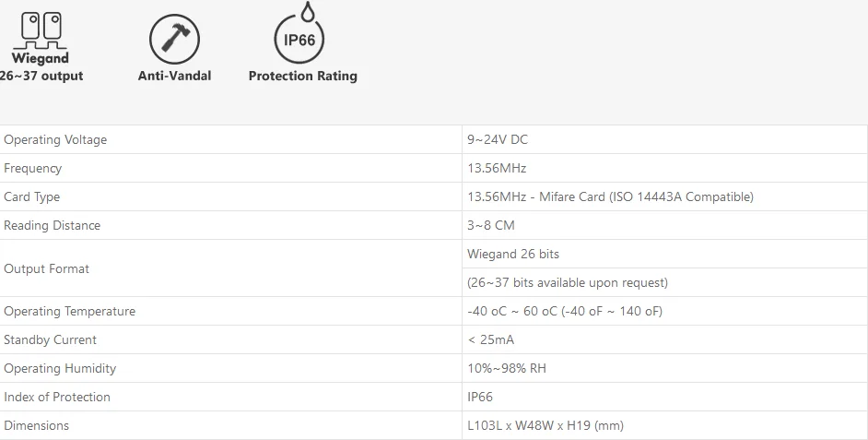Click the Dimensions L103L x W48W value

[x=545, y=425]
